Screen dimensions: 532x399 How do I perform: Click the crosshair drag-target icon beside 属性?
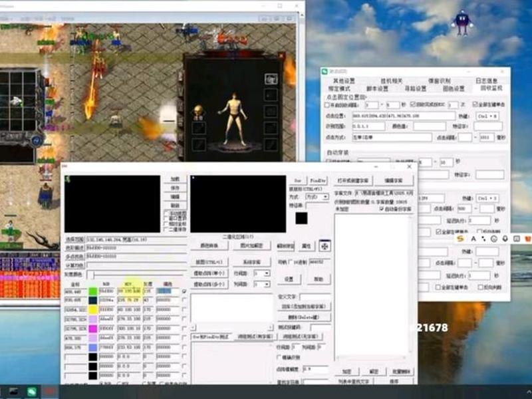coord(325,246)
